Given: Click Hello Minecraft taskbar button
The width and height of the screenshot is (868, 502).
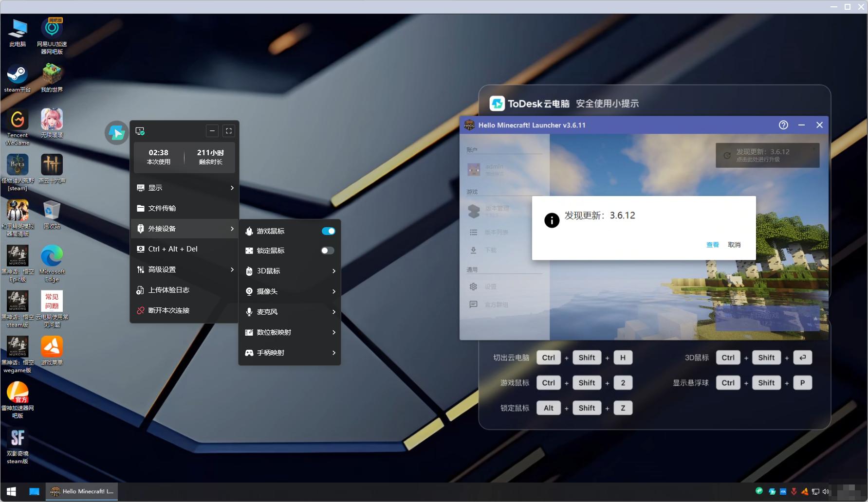Looking at the screenshot, I should coord(82,491).
